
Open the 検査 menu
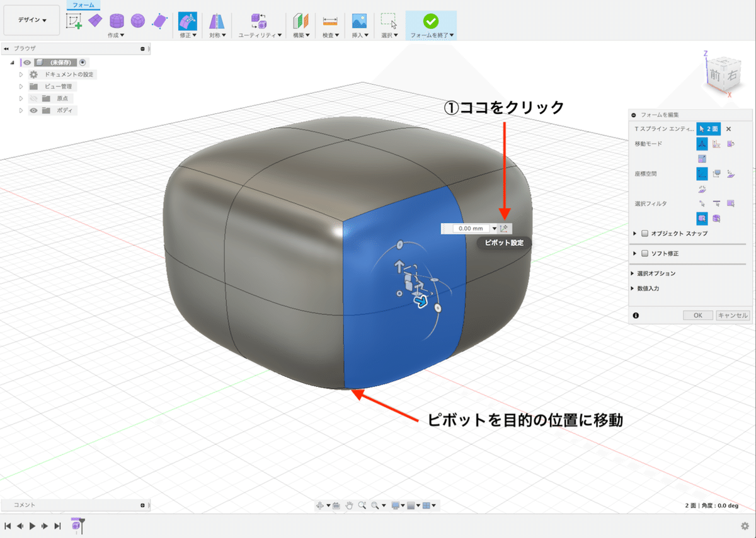[x=331, y=35]
